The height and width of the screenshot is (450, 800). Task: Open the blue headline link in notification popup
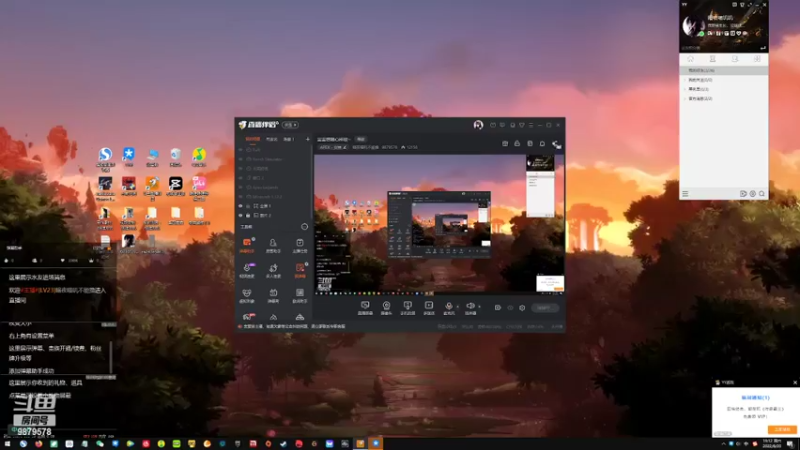point(755,397)
